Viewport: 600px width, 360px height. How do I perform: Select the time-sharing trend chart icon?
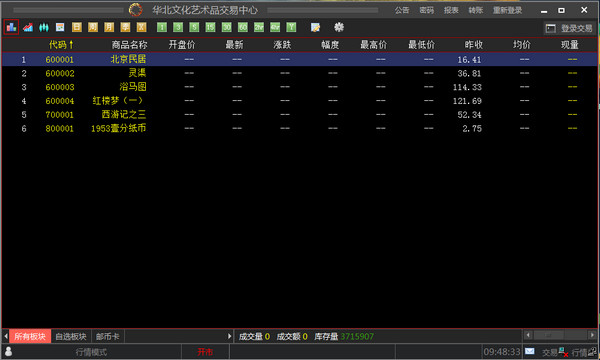tap(28, 27)
